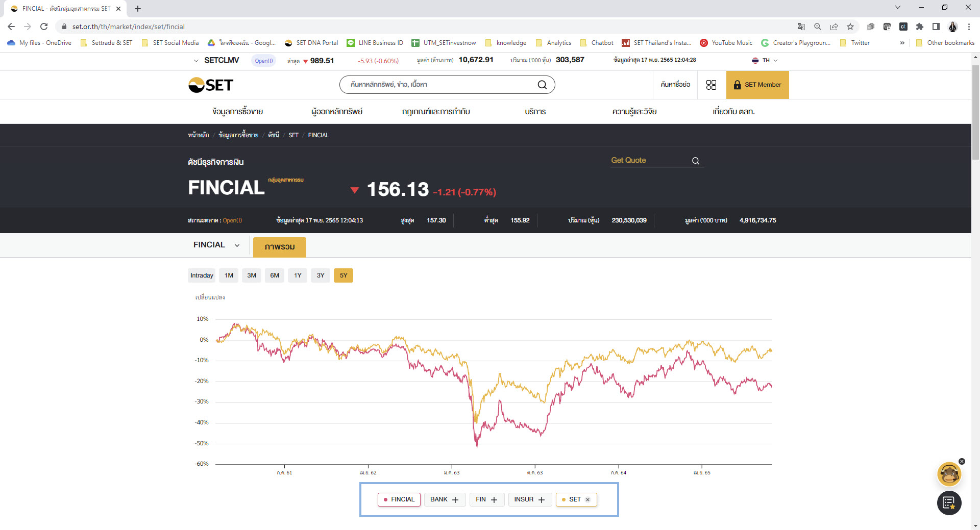Viewport: 980px width, 530px height.
Task: Add BANK index to the chart comparison
Action: (x=445, y=499)
